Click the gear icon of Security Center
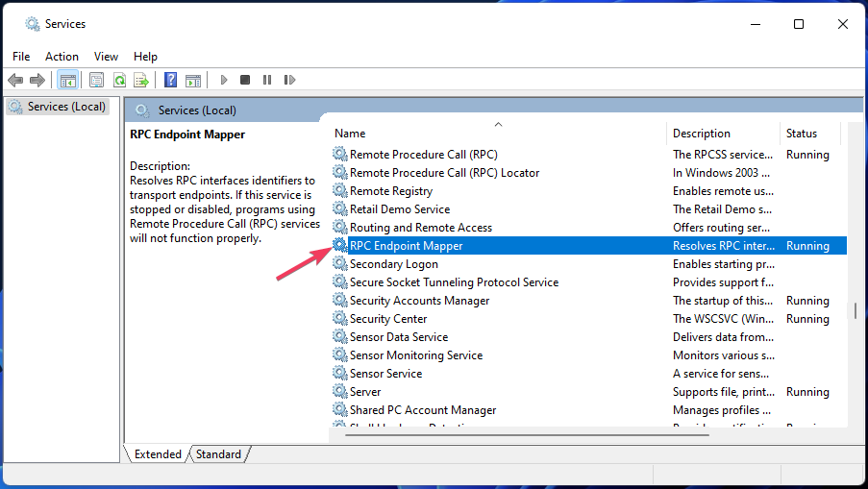 [x=340, y=318]
